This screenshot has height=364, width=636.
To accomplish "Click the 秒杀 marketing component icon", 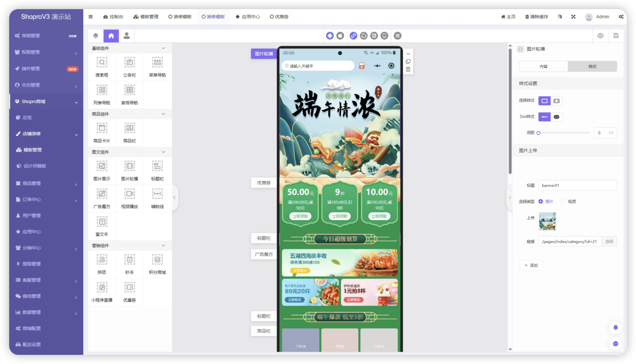I will 130,260.
